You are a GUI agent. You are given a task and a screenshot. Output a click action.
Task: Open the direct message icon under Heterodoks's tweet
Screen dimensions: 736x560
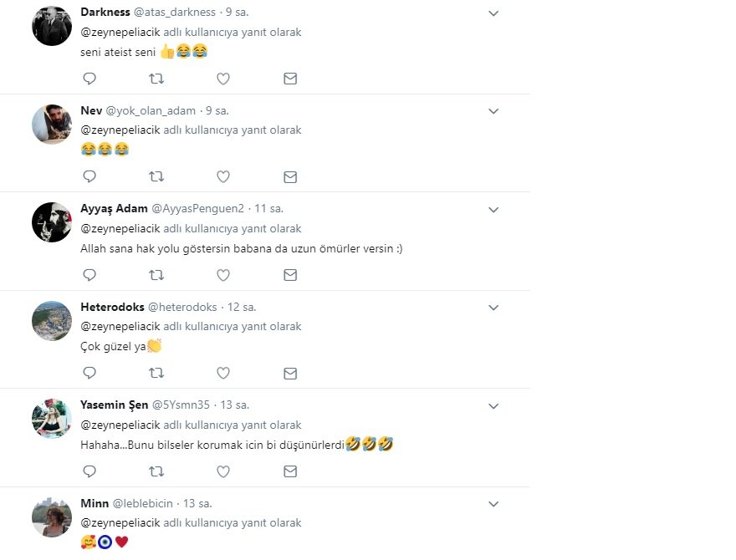[x=290, y=373]
